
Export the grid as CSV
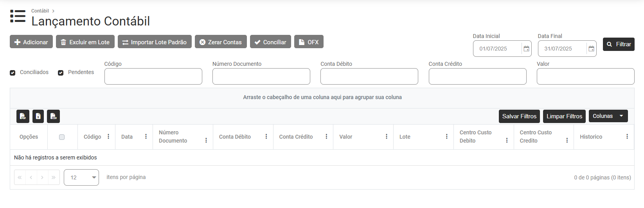point(54,116)
